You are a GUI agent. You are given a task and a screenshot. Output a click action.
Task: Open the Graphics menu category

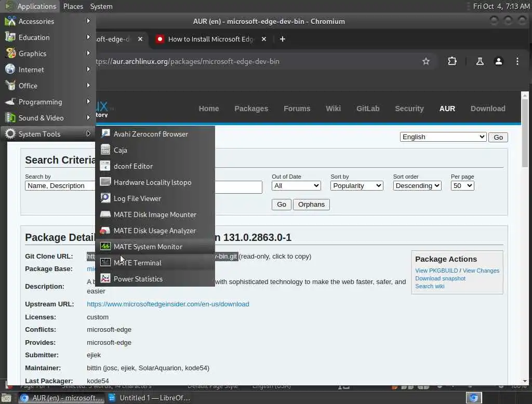[47, 53]
